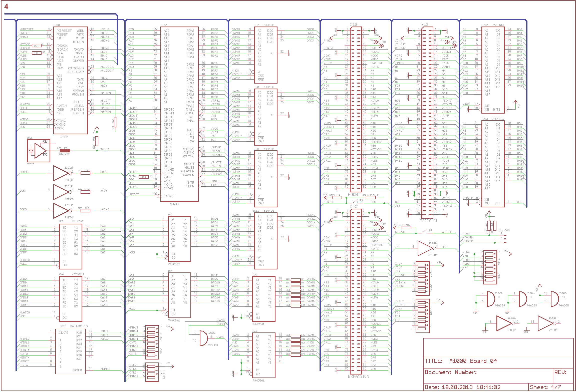Click the "/KBRESET" net label on GARY
576x392 pixels.
pyautogui.click(x=27, y=29)
